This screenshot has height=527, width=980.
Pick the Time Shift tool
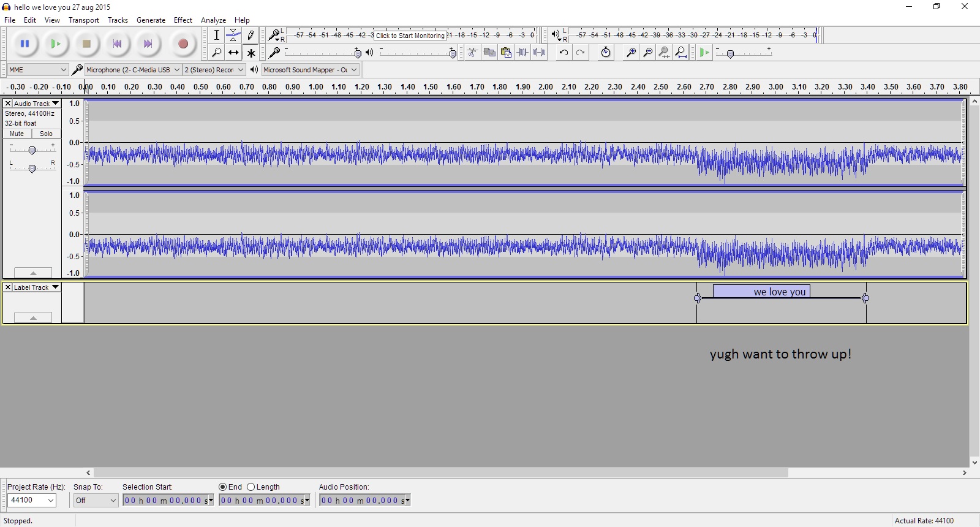coord(233,53)
